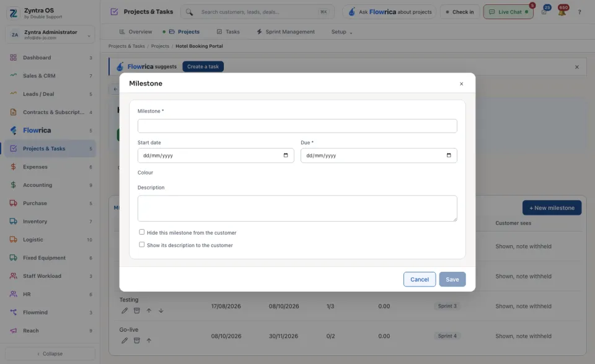The width and height of the screenshot is (595, 364).
Task: Open the Inventory module
Action: coord(50,222)
